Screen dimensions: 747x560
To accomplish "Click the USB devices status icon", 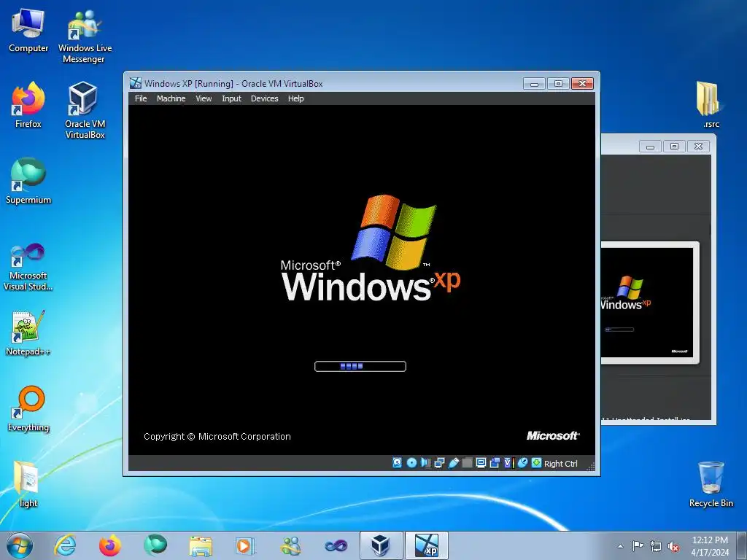I will coord(454,463).
